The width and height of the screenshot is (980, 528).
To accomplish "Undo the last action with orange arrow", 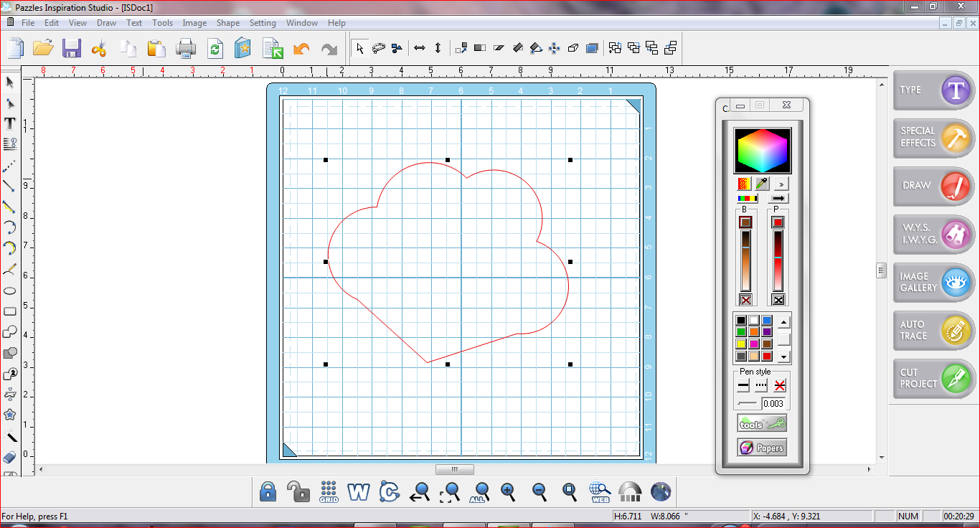I will (301, 48).
